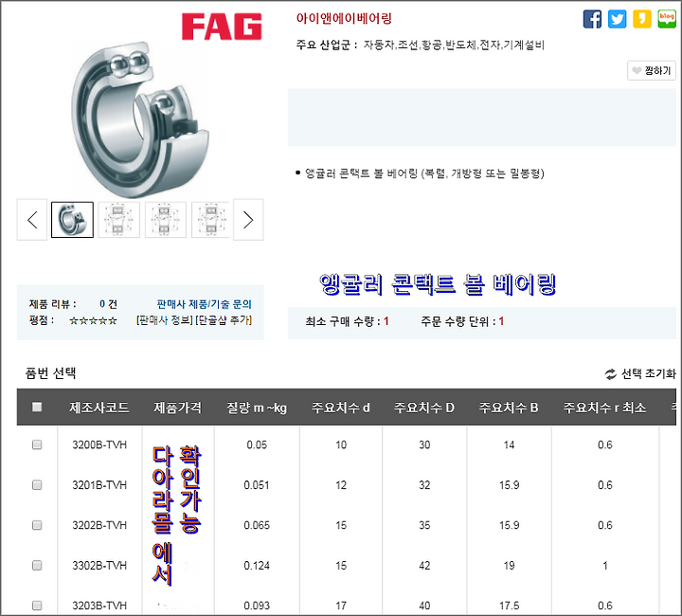Share to Naver blog icon
The image size is (682, 616).
pyautogui.click(x=666, y=19)
